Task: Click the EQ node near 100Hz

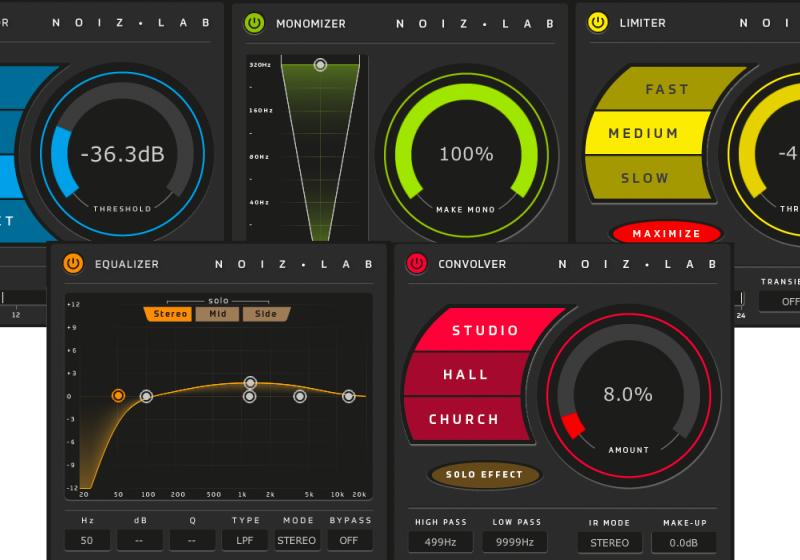Action: tap(146, 396)
